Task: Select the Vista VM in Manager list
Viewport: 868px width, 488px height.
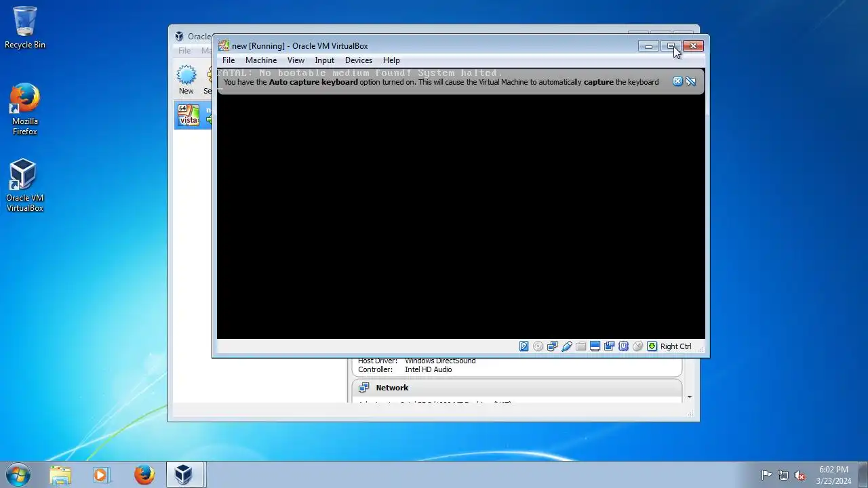Action: point(193,115)
